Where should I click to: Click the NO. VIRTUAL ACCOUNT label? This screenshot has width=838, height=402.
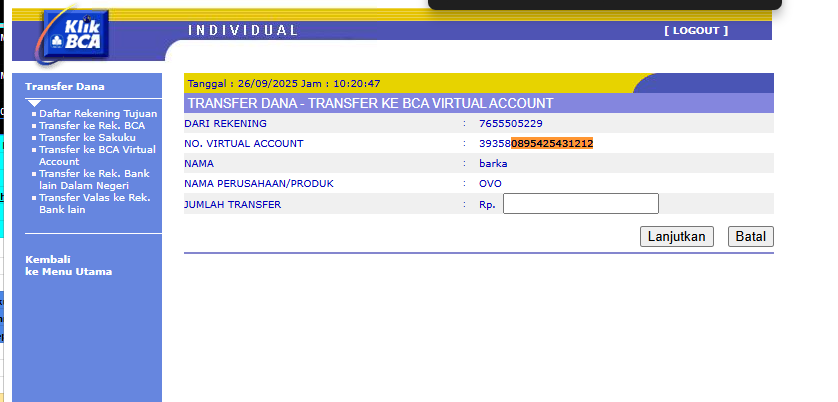(x=244, y=143)
